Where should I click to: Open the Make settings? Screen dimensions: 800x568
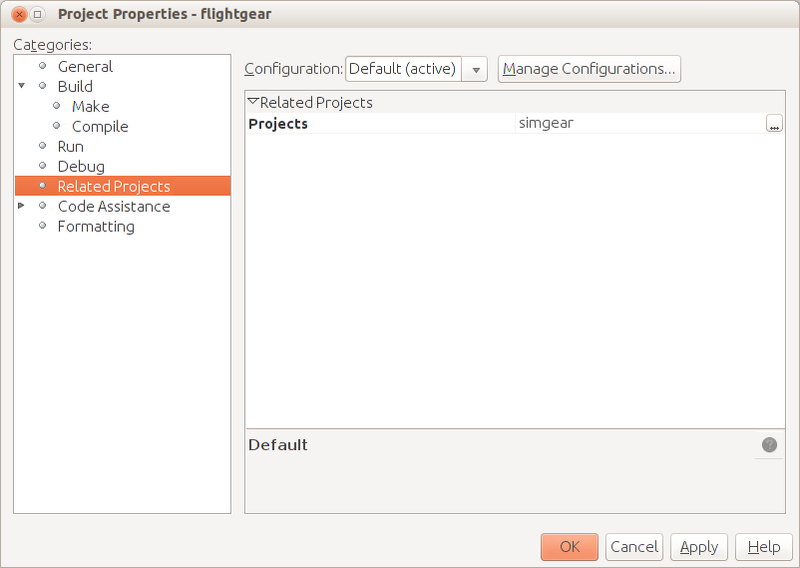90,106
